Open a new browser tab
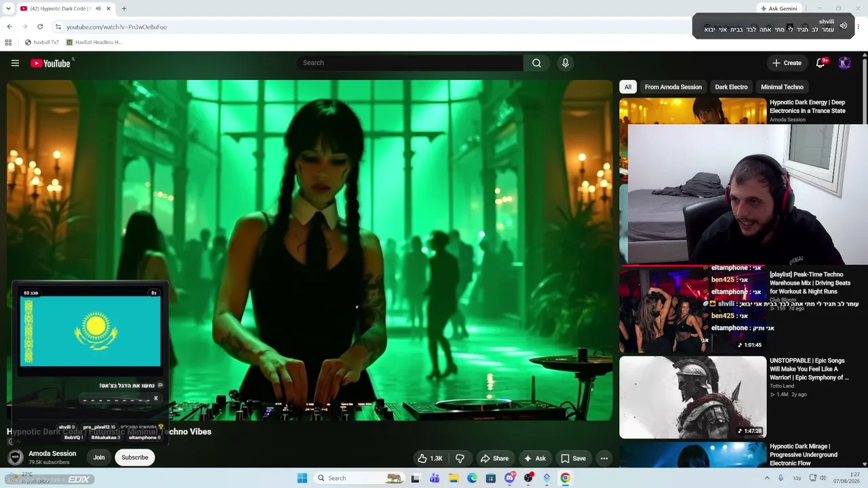868x488 pixels. pos(123,9)
